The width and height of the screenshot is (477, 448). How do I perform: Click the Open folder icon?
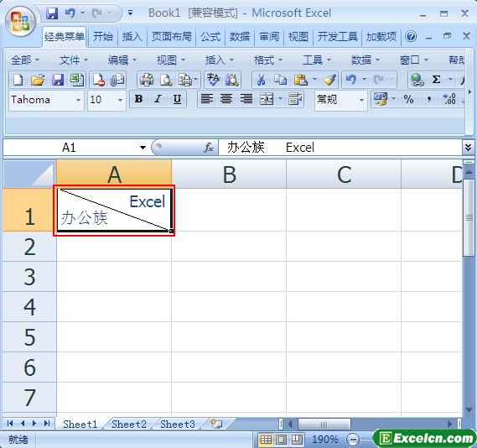click(38, 80)
